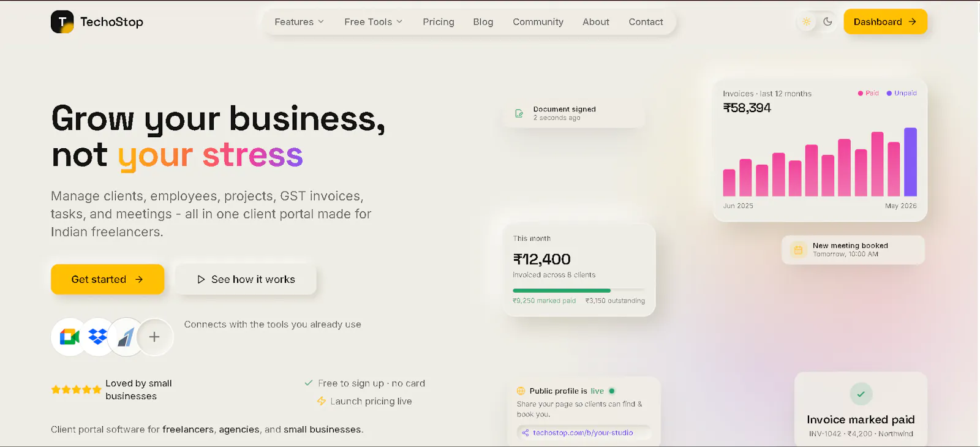This screenshot has height=447, width=980.
Task: Click the green checkmark on Invoice marked paid
Action: pyautogui.click(x=861, y=394)
